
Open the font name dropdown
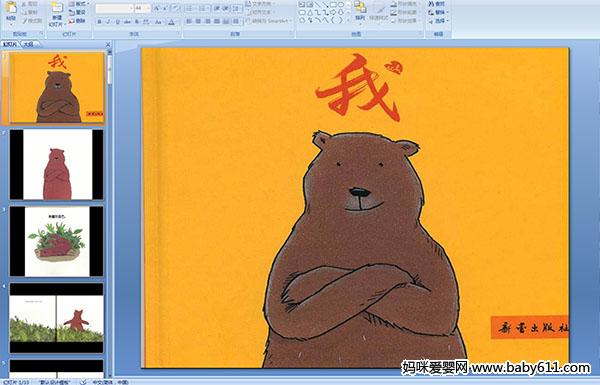(x=131, y=8)
